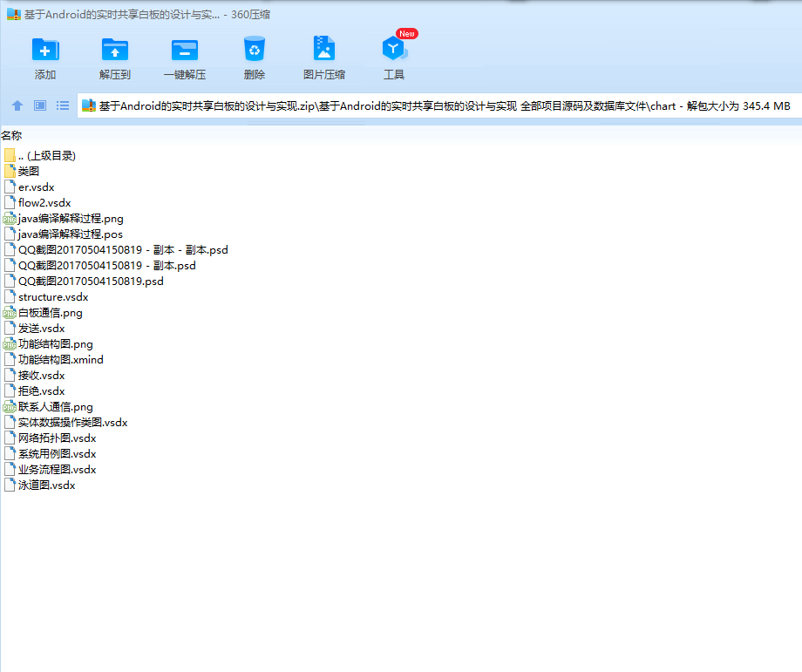
Task: Select java编译解释过程.png
Action: (x=64, y=219)
